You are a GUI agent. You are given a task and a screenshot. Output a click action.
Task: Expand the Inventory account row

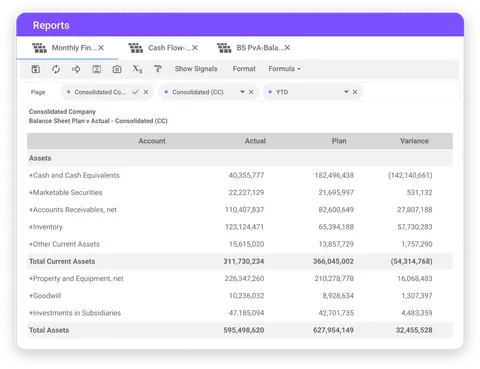pyautogui.click(x=31, y=227)
